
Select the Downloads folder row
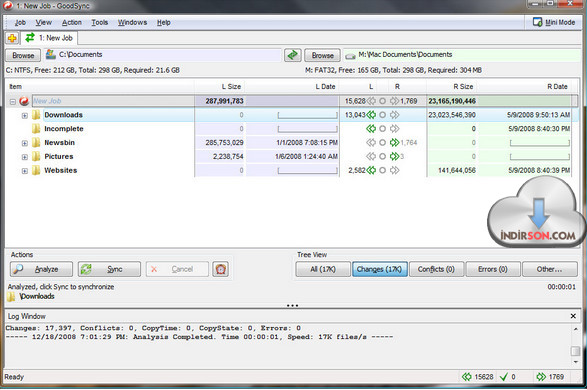click(292, 115)
